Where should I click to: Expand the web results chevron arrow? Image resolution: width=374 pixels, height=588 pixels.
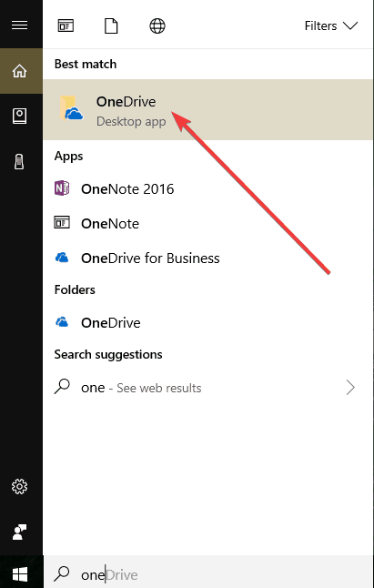tap(350, 388)
